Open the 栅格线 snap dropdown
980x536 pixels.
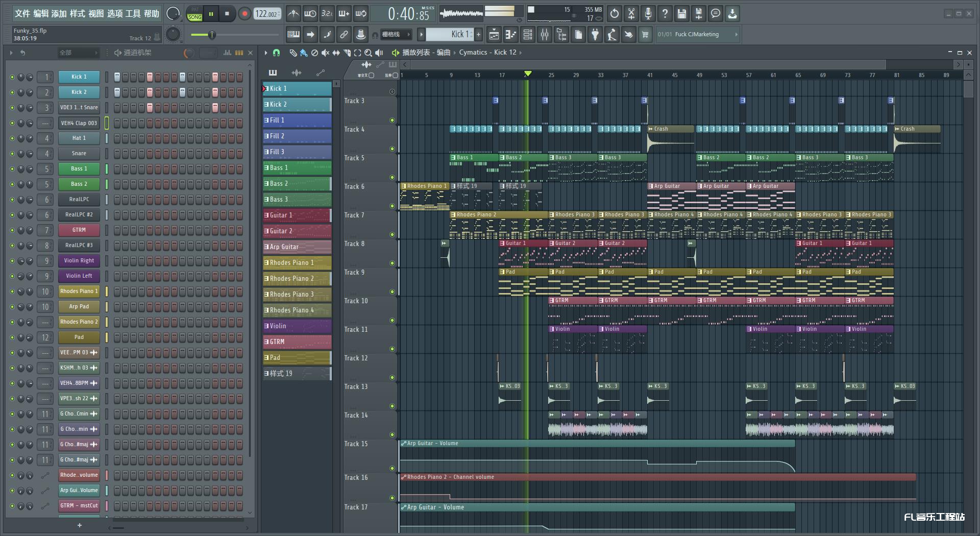[x=396, y=35]
